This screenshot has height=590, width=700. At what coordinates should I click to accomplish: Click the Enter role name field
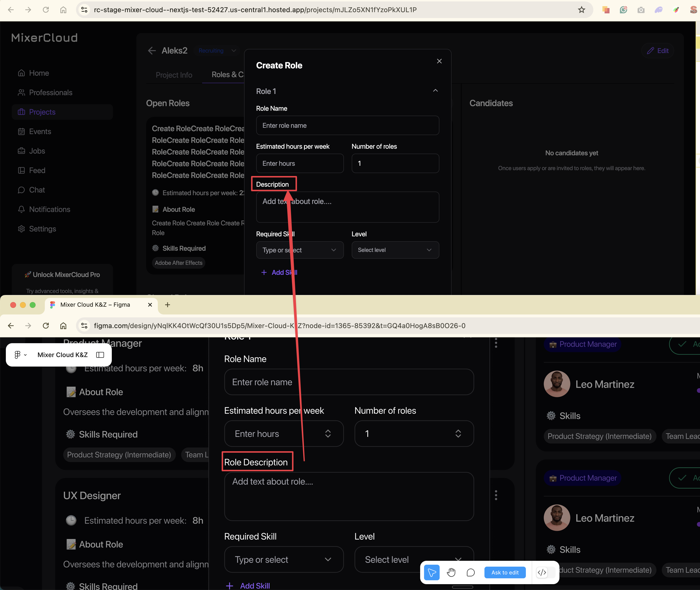point(347,125)
